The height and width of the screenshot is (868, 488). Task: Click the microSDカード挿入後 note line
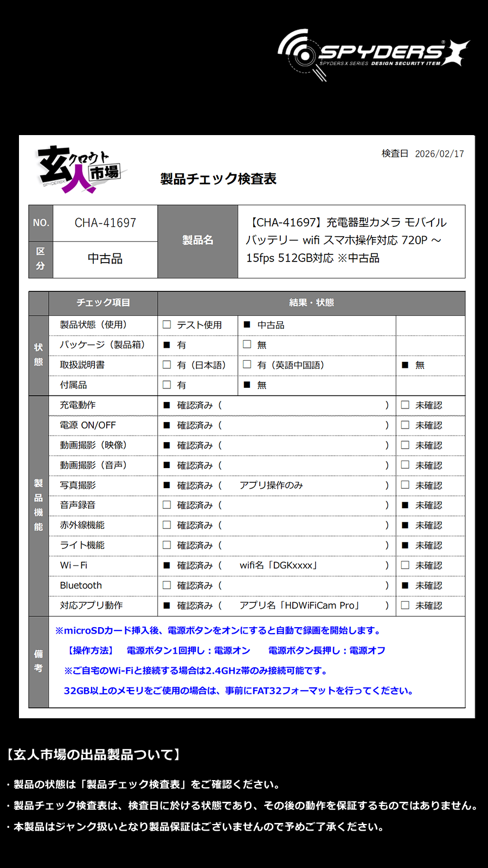[x=219, y=630]
